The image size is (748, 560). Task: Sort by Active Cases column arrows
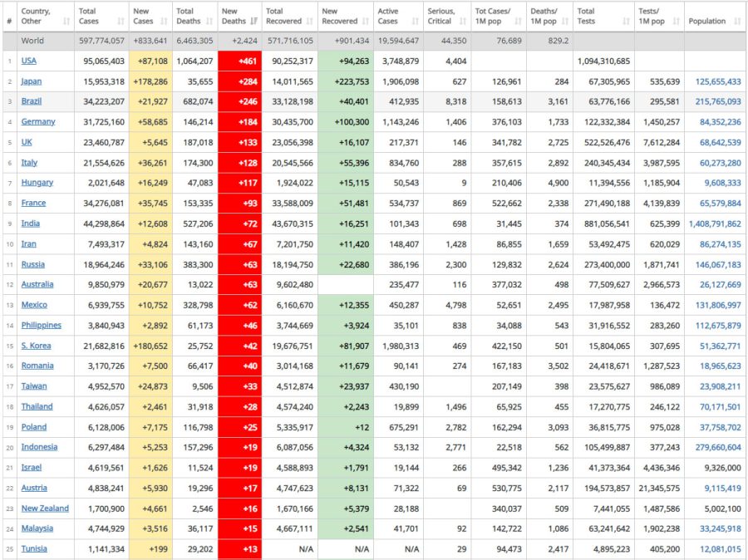point(416,21)
